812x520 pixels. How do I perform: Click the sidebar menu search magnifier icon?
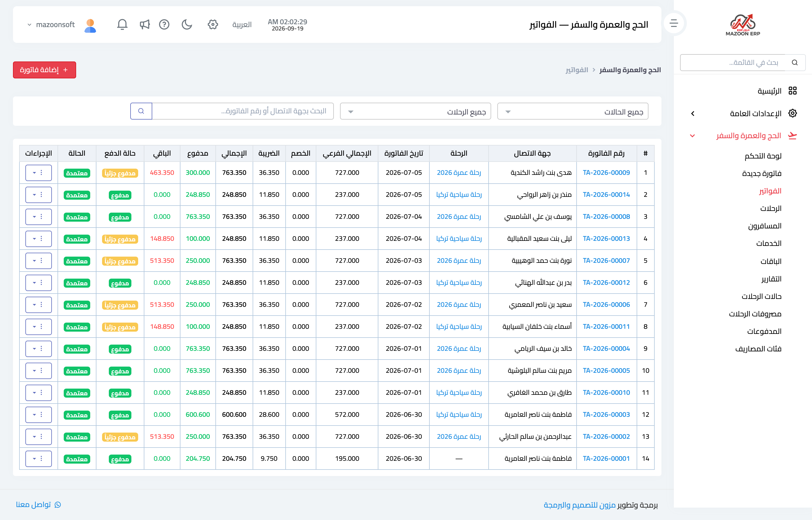point(795,63)
